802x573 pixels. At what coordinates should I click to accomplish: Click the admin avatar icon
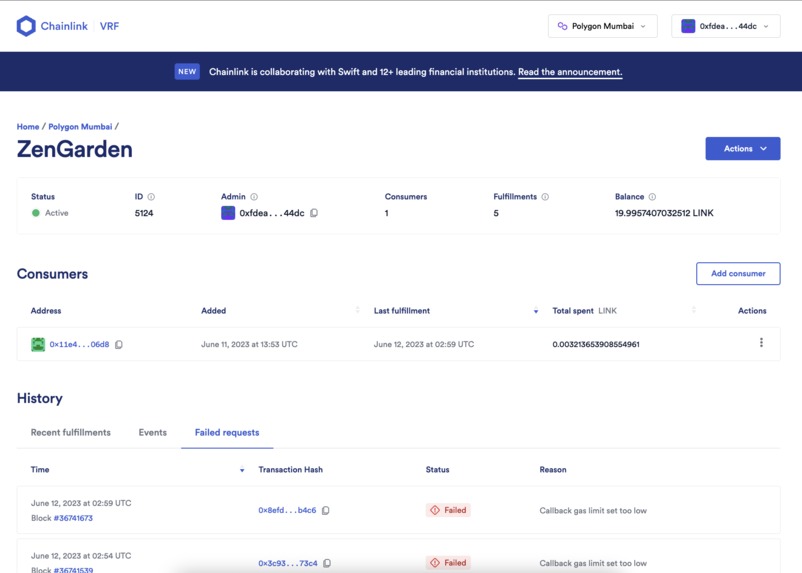228,213
